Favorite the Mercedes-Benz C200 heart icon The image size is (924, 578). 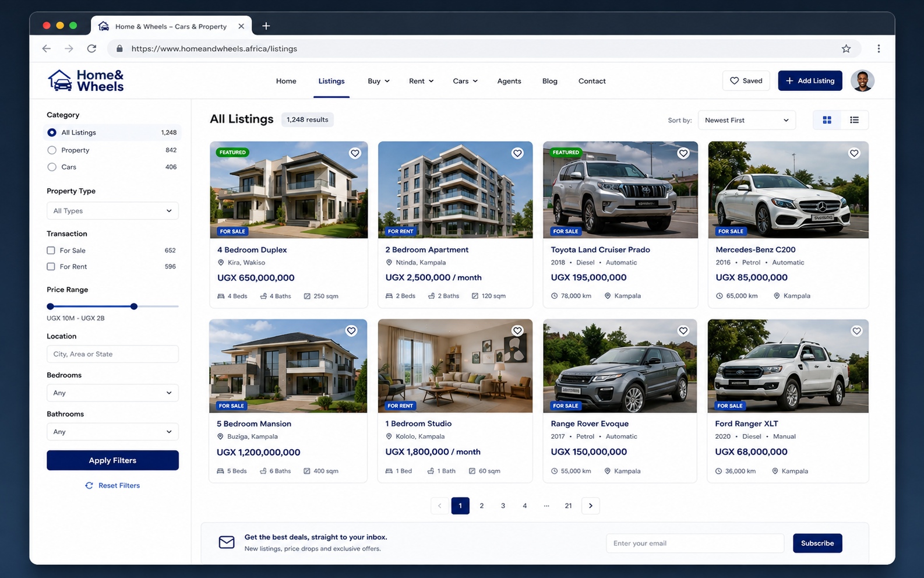tap(854, 153)
